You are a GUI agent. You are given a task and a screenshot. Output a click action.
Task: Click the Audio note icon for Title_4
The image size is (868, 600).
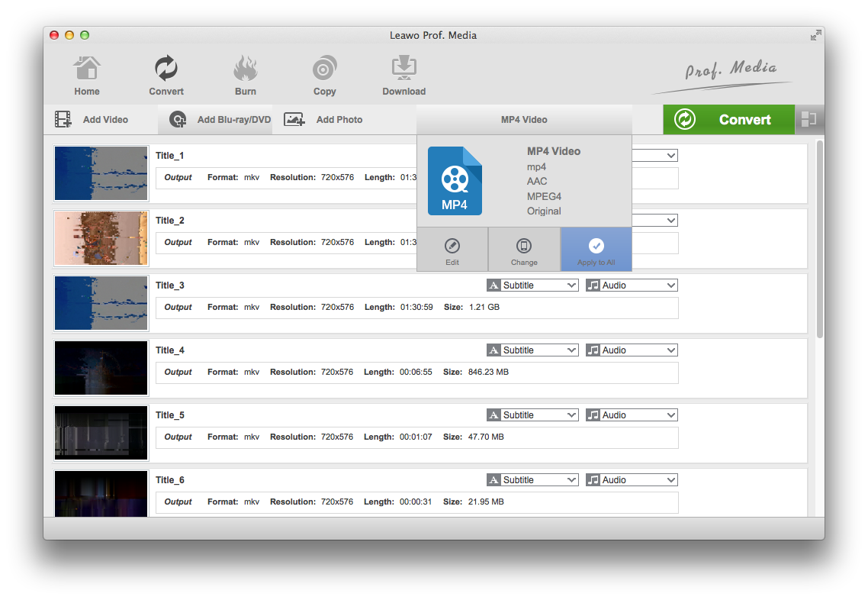tap(593, 350)
